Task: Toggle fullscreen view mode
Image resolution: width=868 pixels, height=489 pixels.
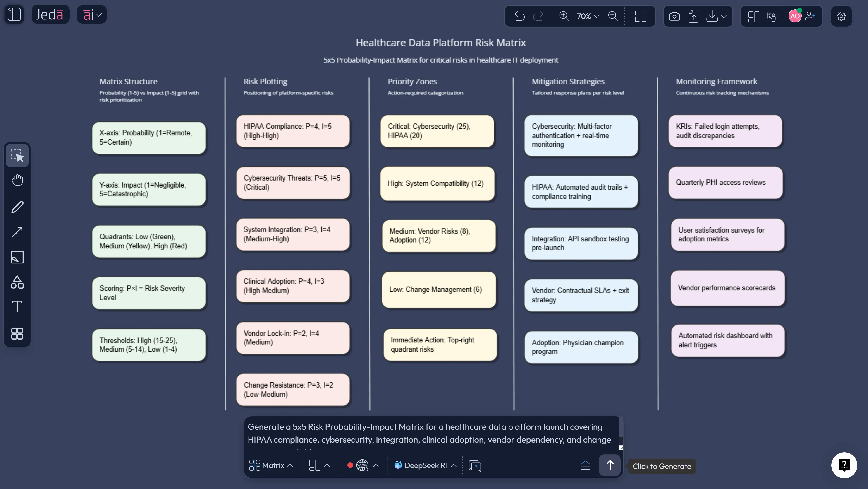Action: (640, 16)
